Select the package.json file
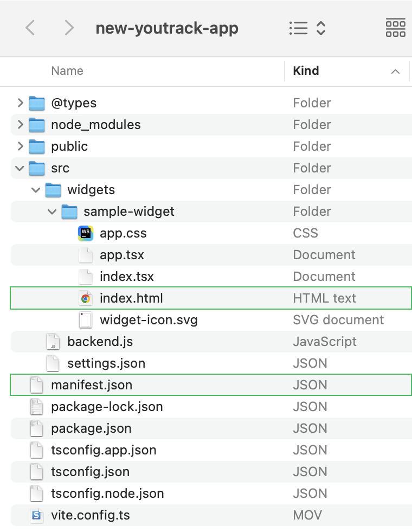The image size is (412, 532). 91,428
